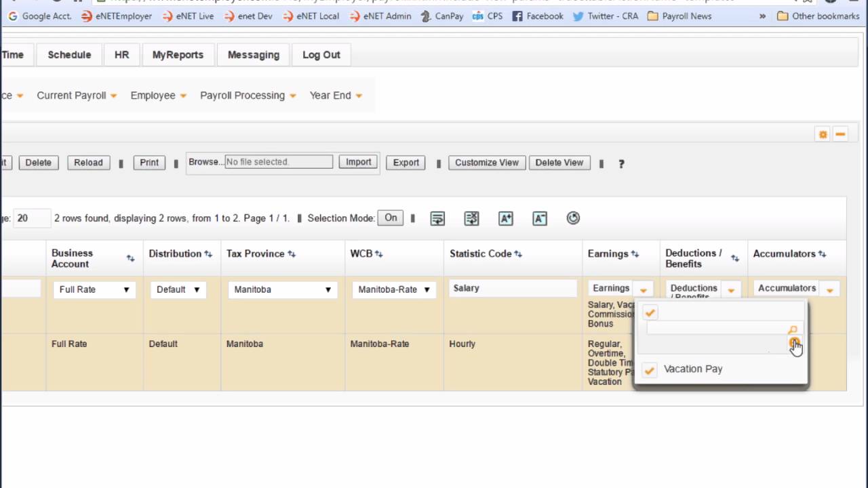The image size is (868, 488).
Task: Click Browse to choose a file
Action: pyautogui.click(x=206, y=162)
